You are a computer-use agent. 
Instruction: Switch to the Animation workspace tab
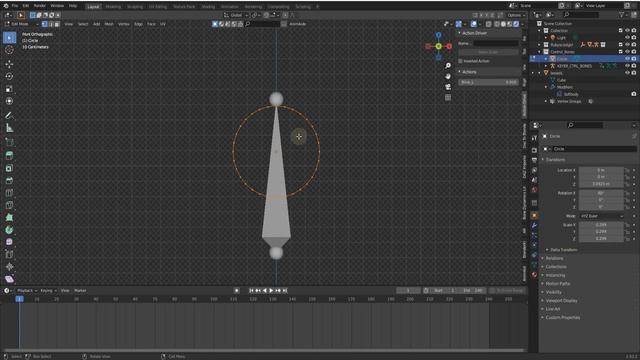230,7
